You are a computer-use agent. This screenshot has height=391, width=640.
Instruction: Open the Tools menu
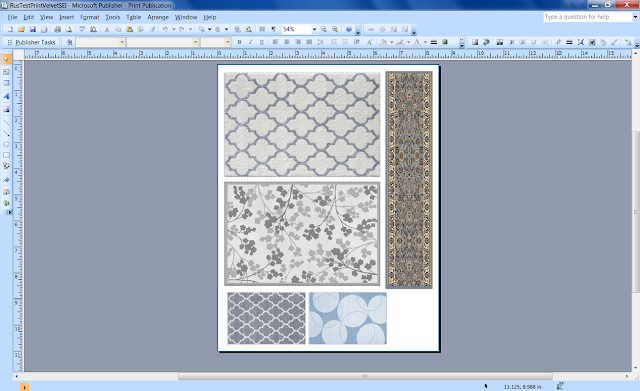pos(113,17)
